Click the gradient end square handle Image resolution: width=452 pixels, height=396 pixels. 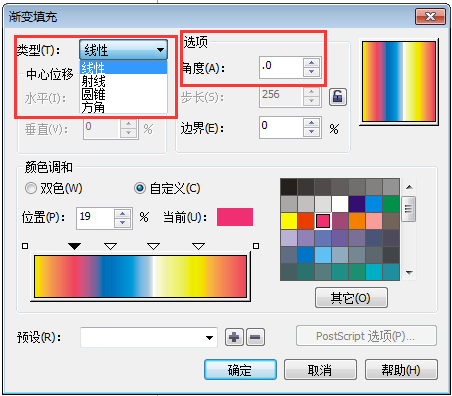pyautogui.click(x=256, y=246)
